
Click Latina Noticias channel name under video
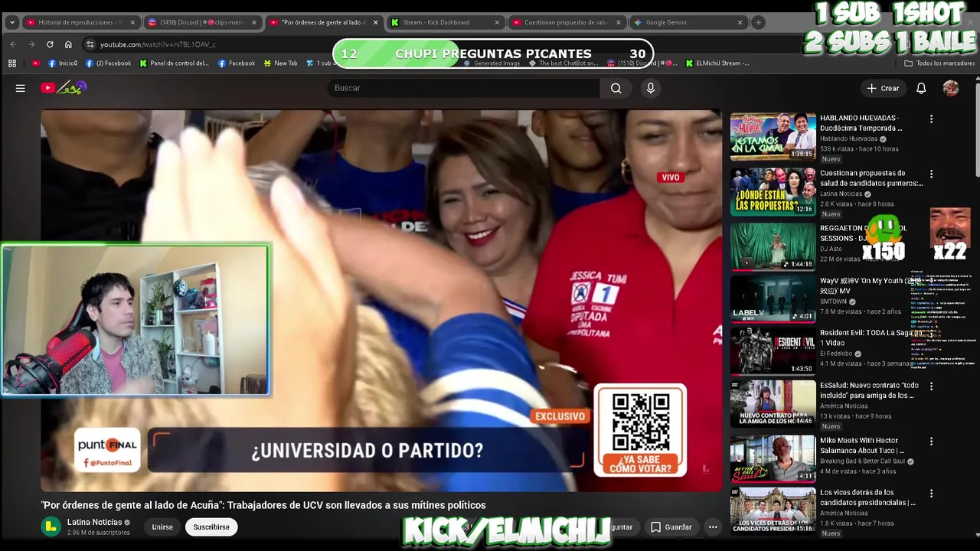pos(94,522)
